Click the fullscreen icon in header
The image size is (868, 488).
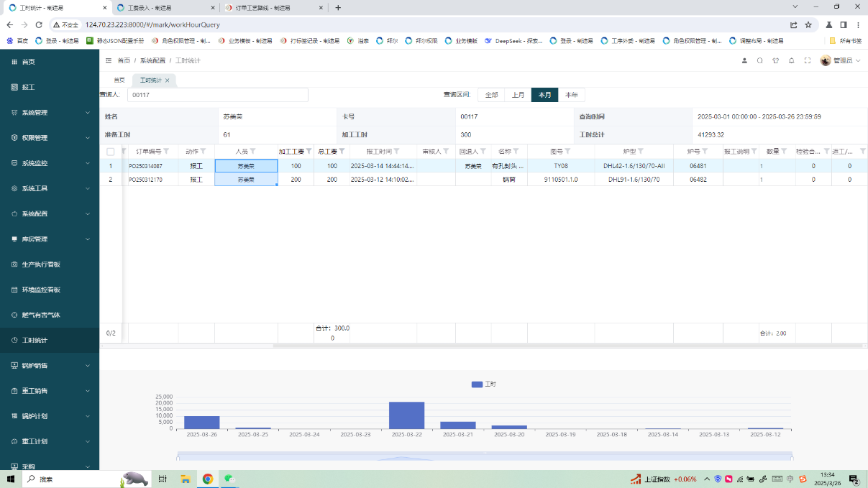click(807, 61)
